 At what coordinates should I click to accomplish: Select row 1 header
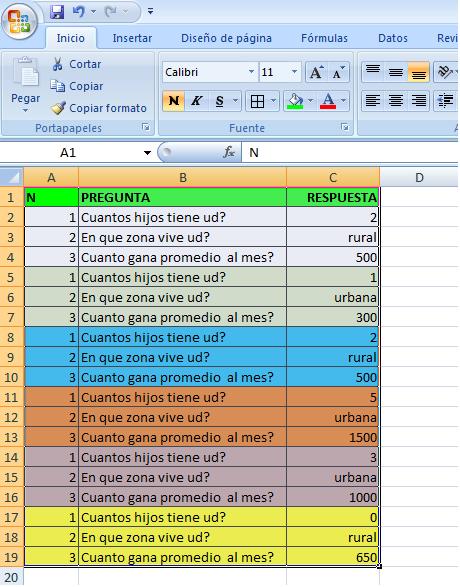tap(11, 197)
